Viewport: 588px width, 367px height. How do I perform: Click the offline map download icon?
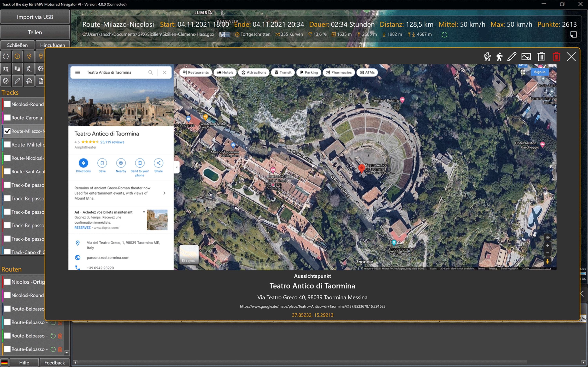(6, 69)
